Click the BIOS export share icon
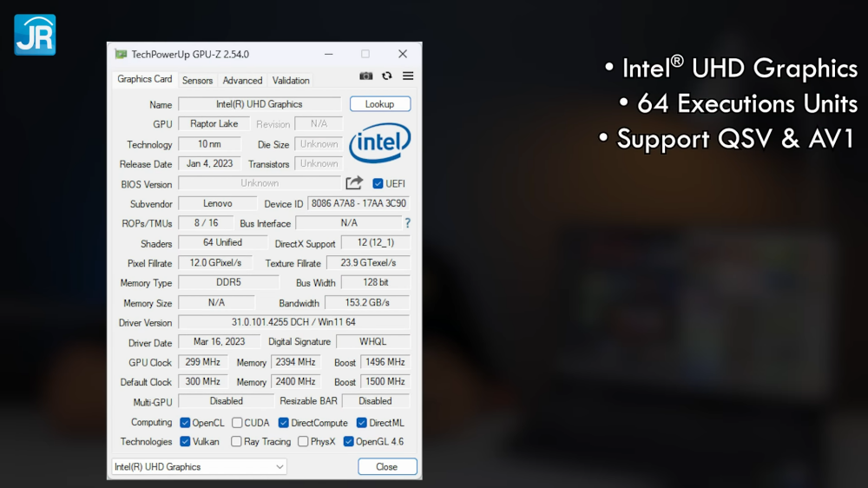Screen dimensions: 868x488 (x=354, y=183)
